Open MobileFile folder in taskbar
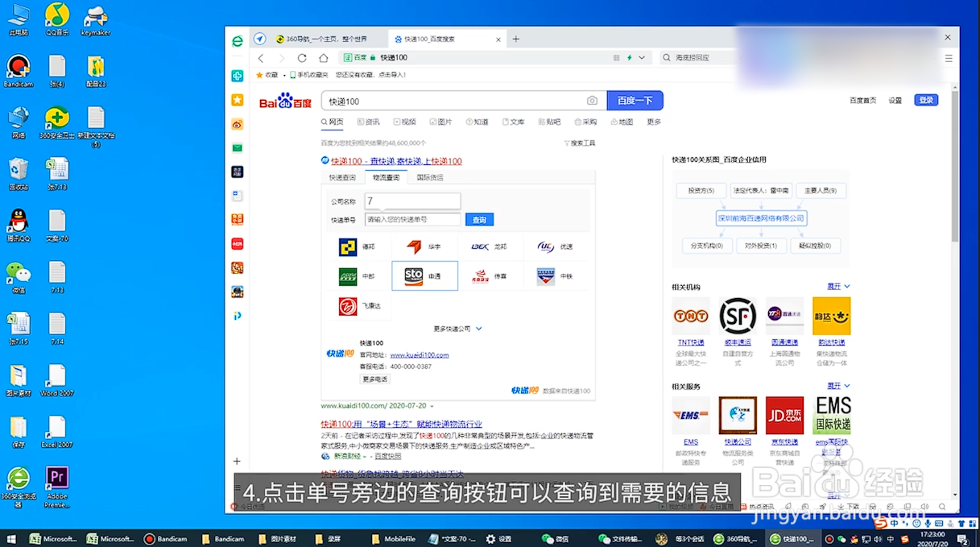 pyautogui.click(x=392, y=538)
